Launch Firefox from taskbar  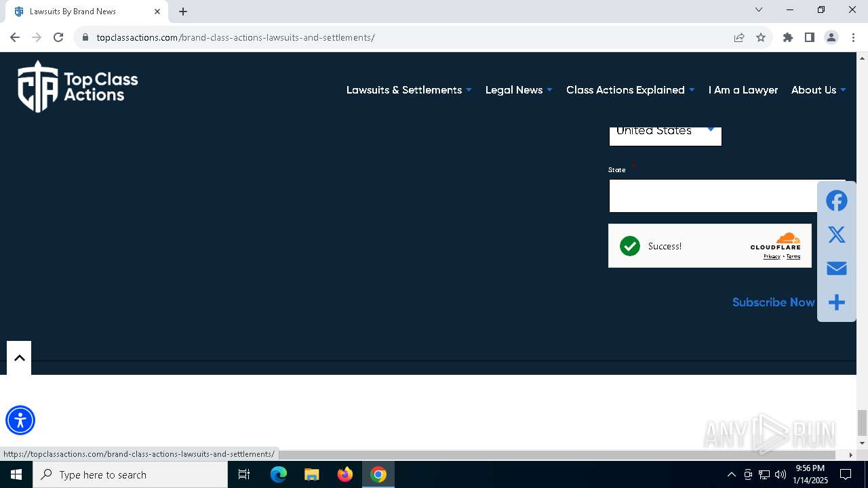(345, 474)
